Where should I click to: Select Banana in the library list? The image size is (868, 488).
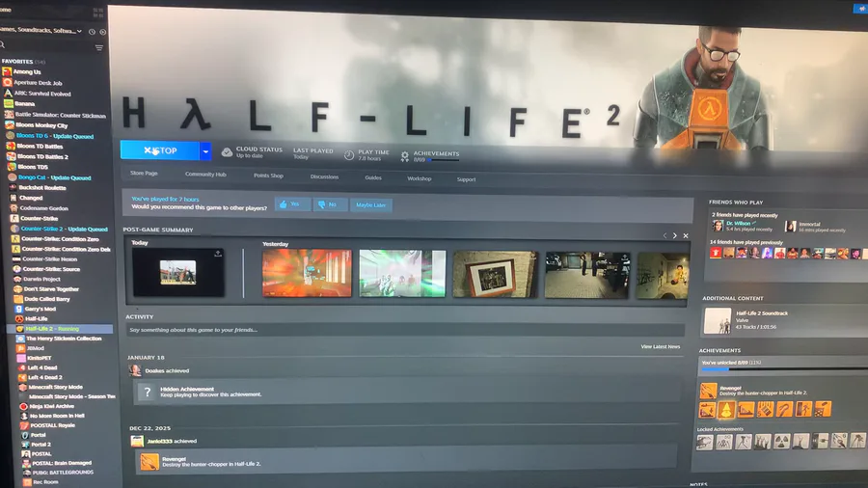[x=24, y=104]
